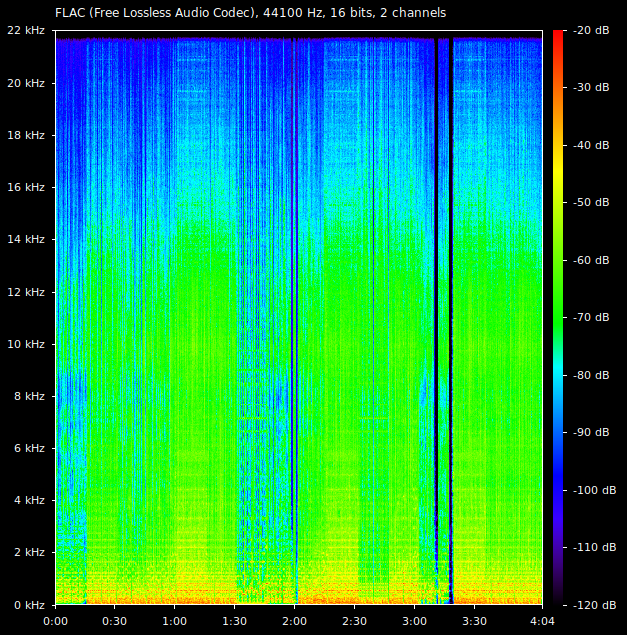Click the 22 kHz frequency axis label

click(26, 30)
